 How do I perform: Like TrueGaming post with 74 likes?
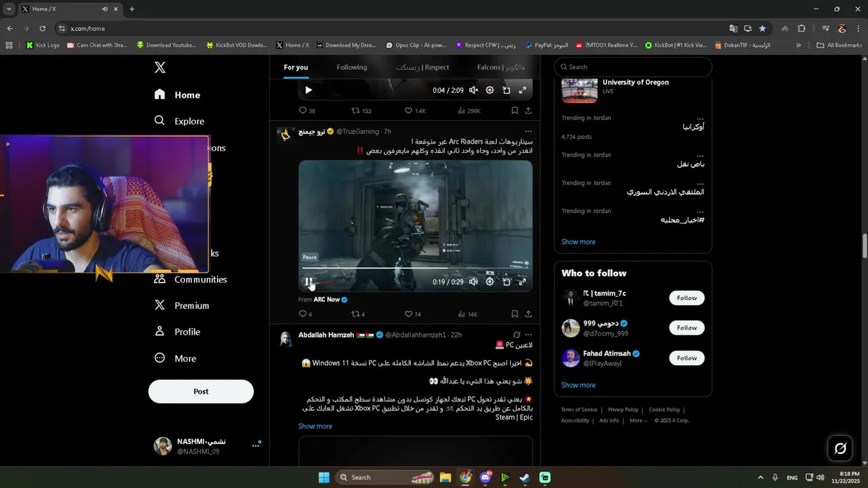[413, 314]
